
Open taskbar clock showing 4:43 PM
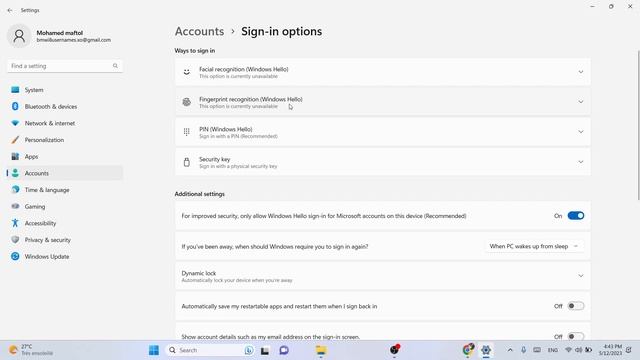tap(611, 350)
